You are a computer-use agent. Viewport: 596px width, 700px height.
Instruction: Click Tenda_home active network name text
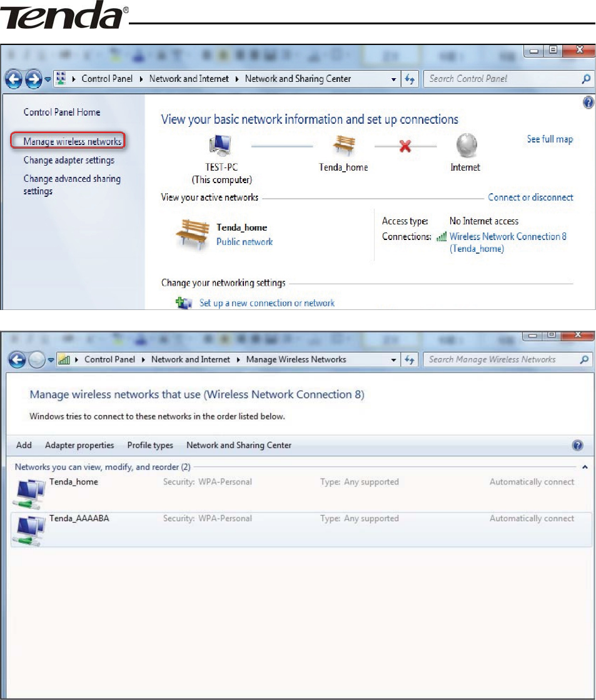pos(241,227)
